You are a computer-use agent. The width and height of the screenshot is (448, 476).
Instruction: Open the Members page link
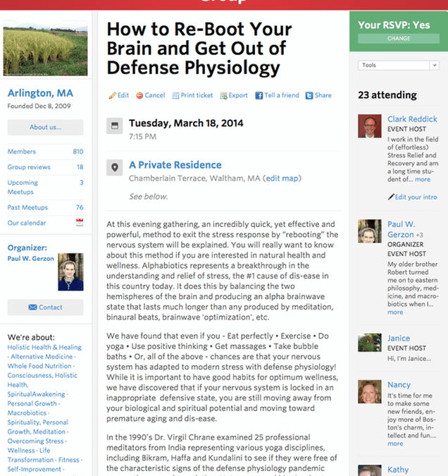(20, 152)
